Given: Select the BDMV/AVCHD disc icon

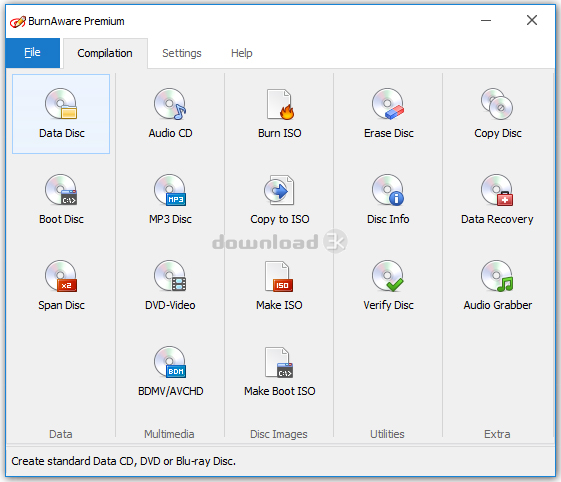Looking at the screenshot, I should coord(170,371).
